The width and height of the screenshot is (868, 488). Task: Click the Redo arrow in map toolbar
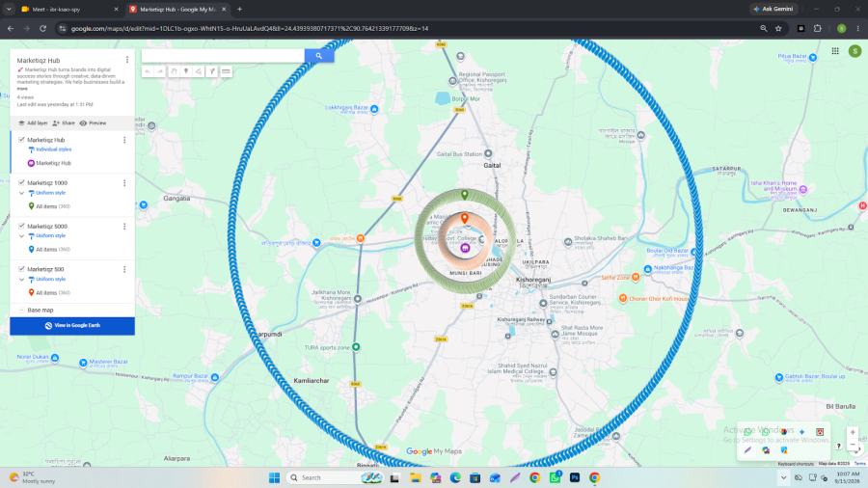[x=160, y=71]
